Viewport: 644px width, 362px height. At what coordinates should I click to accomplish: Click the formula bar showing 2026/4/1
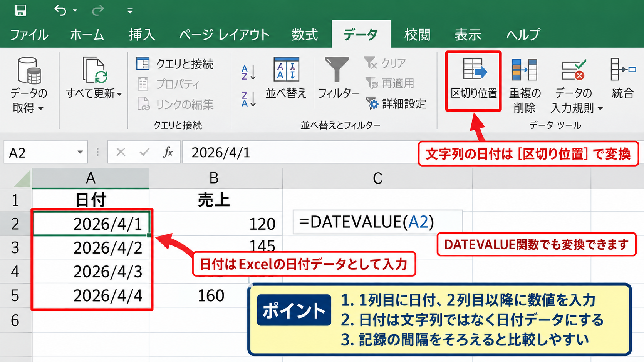pyautogui.click(x=300, y=152)
